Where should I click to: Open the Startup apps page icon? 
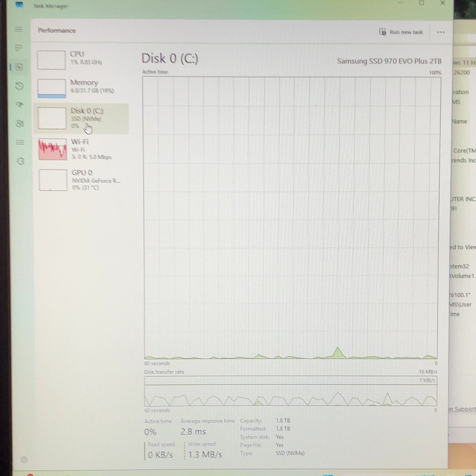20,105
